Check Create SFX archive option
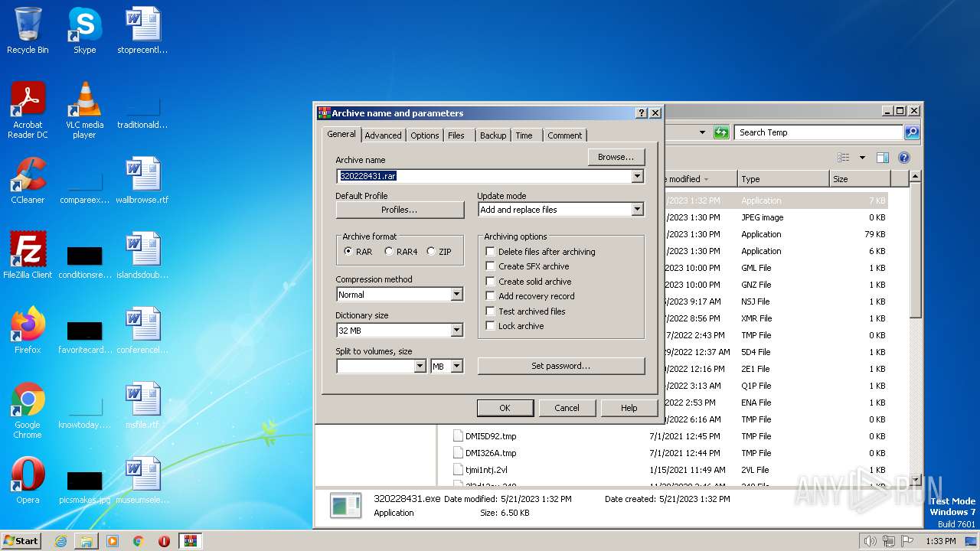Image resolution: width=980 pixels, height=551 pixels. coord(491,266)
